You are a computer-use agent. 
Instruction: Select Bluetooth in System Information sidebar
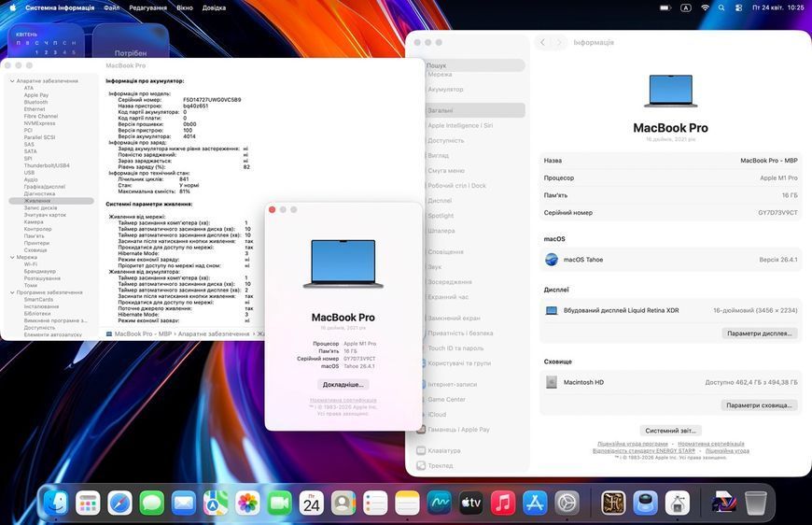[x=35, y=102]
